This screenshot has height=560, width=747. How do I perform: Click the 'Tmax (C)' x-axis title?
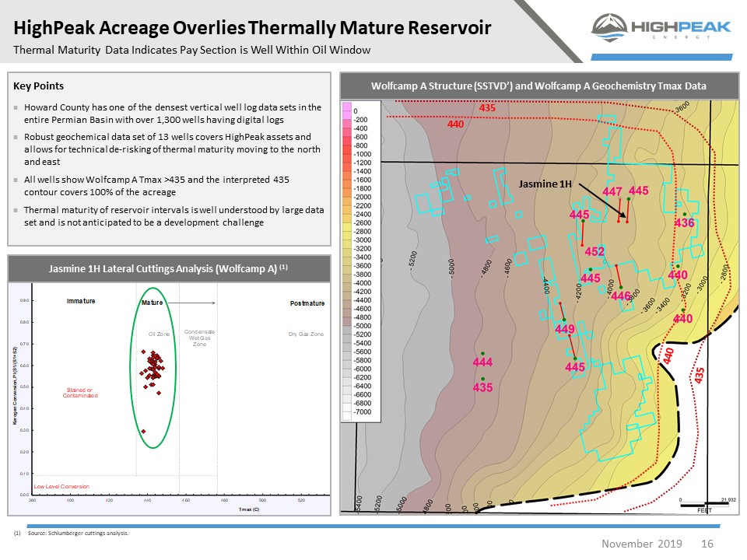tap(249, 509)
